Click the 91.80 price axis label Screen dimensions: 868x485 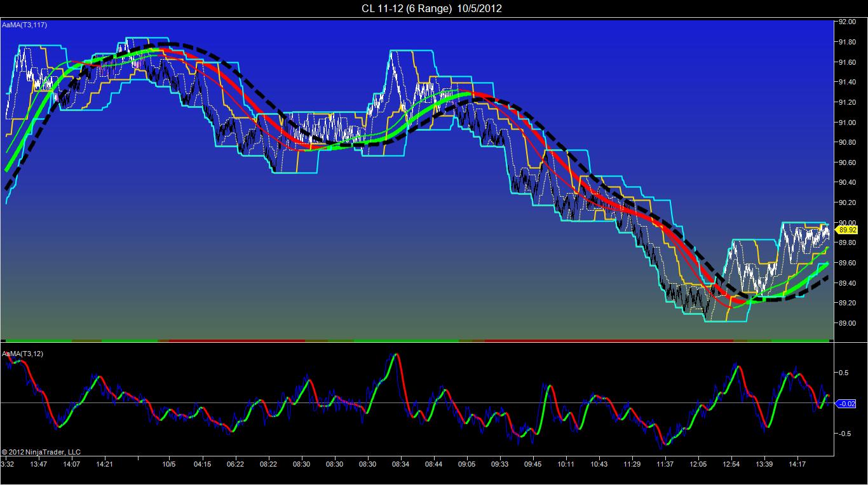tap(846, 42)
